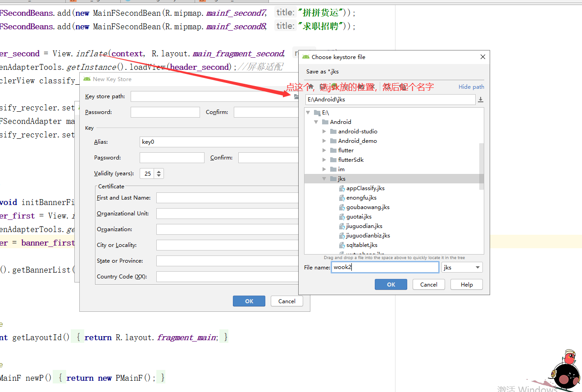Click the Country Code field
Screen dimensions: 582x392
(x=227, y=277)
